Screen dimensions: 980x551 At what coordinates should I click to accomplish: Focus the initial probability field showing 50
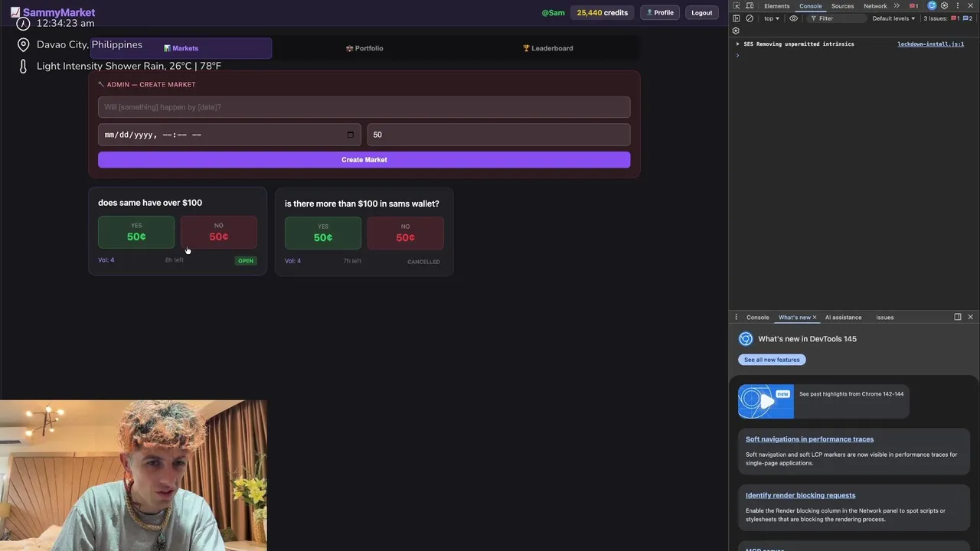tap(499, 135)
